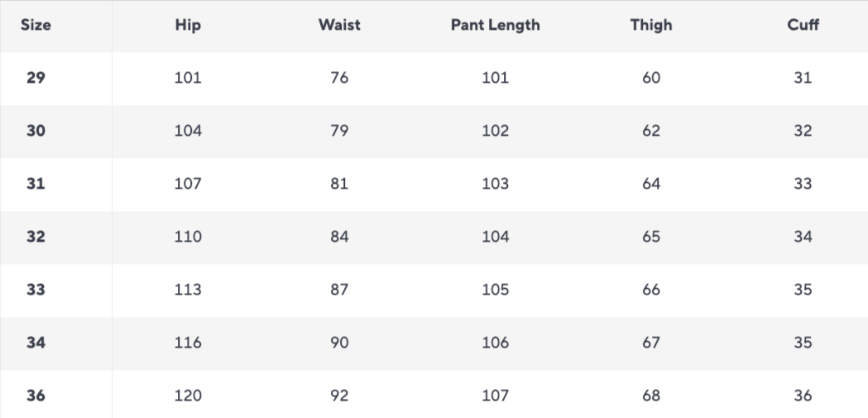Click size 30 in the Size column
This screenshot has width=868, height=418.
36,131
